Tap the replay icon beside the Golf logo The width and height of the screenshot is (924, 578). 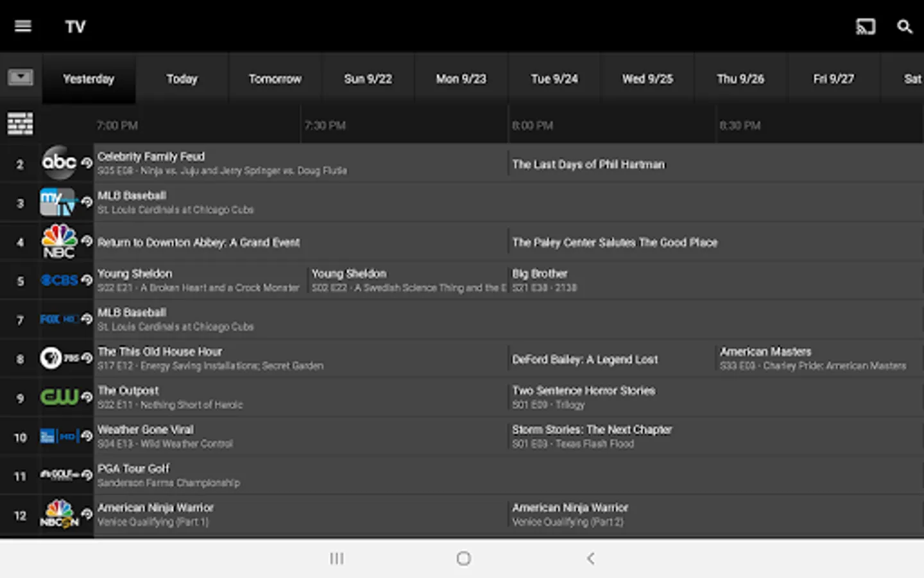click(x=87, y=475)
